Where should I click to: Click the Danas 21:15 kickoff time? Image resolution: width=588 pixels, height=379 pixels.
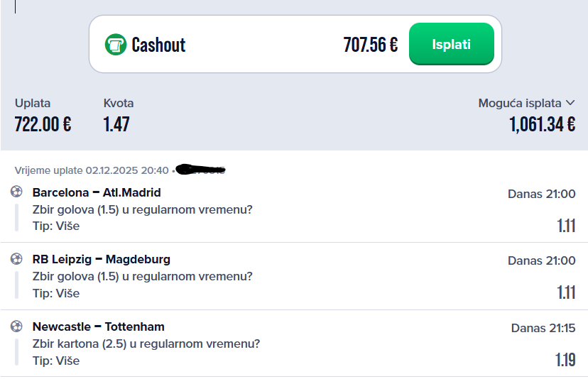(543, 328)
